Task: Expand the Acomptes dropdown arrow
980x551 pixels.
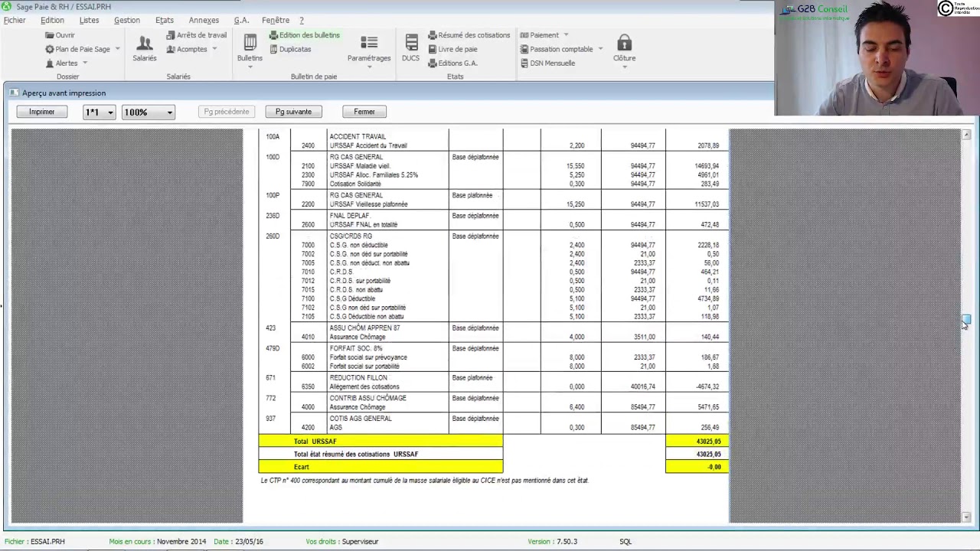Action: [x=214, y=49]
